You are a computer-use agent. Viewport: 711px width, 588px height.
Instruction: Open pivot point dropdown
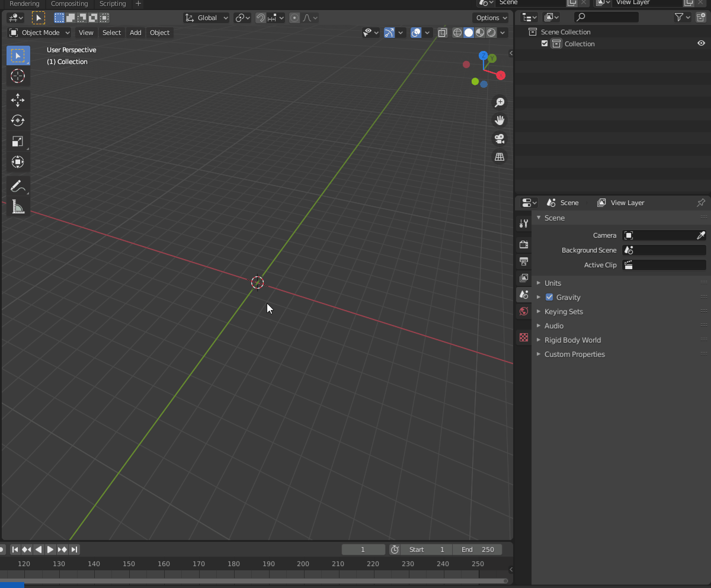(x=242, y=18)
